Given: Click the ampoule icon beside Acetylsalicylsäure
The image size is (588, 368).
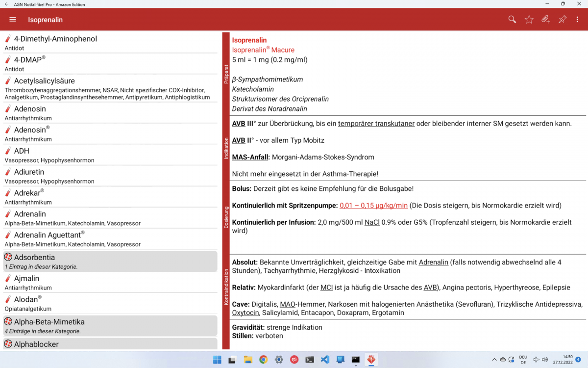Looking at the screenshot, I should pos(8,81).
